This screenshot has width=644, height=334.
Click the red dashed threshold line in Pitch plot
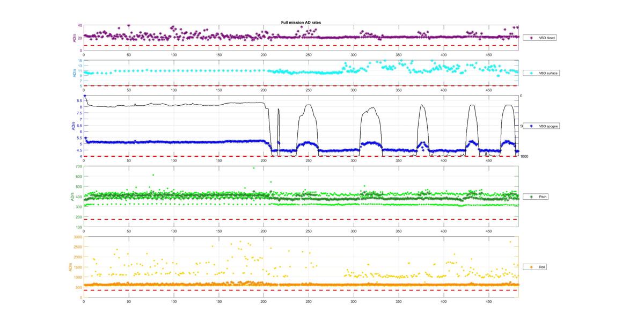tap(301, 219)
